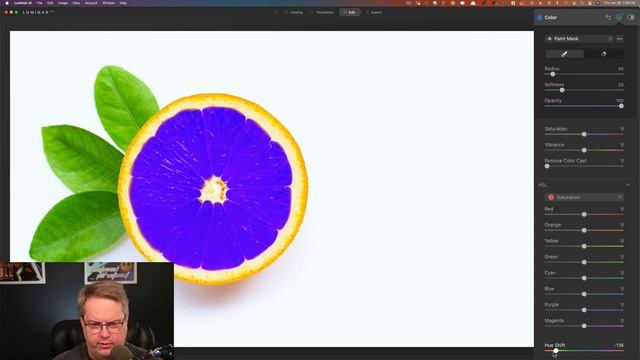The image size is (640, 360).
Task: Open the Apple menu
Action: coord(7,3)
